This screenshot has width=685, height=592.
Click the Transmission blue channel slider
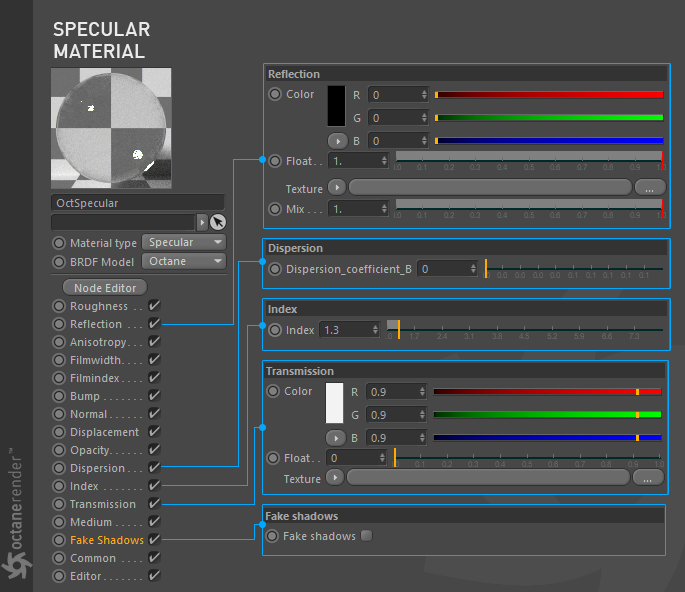[x=547, y=437]
